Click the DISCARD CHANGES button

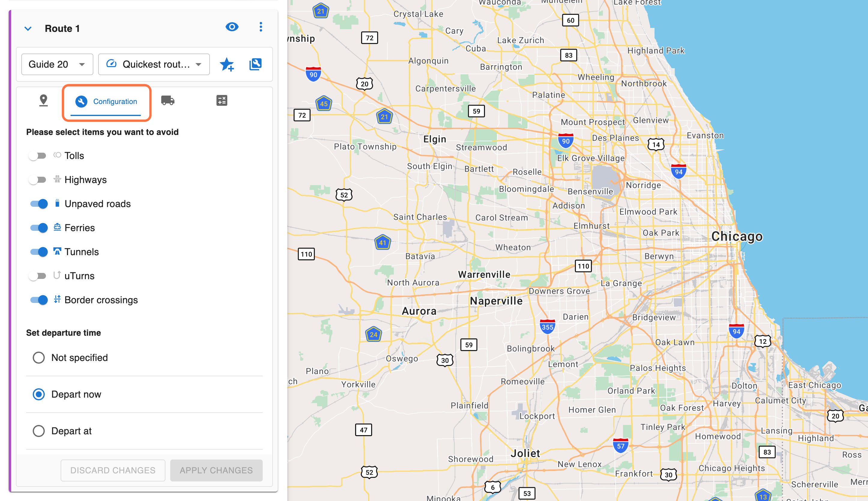(113, 470)
